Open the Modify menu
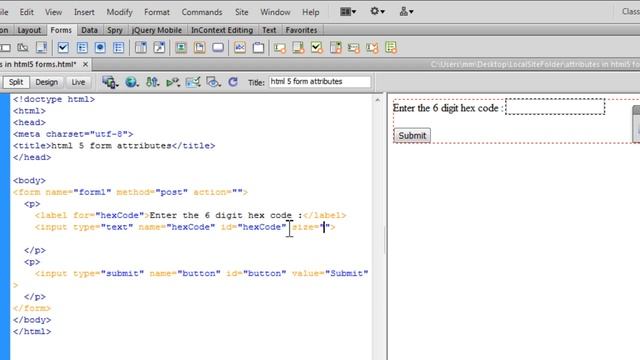The height and width of the screenshot is (360, 640). tap(119, 12)
